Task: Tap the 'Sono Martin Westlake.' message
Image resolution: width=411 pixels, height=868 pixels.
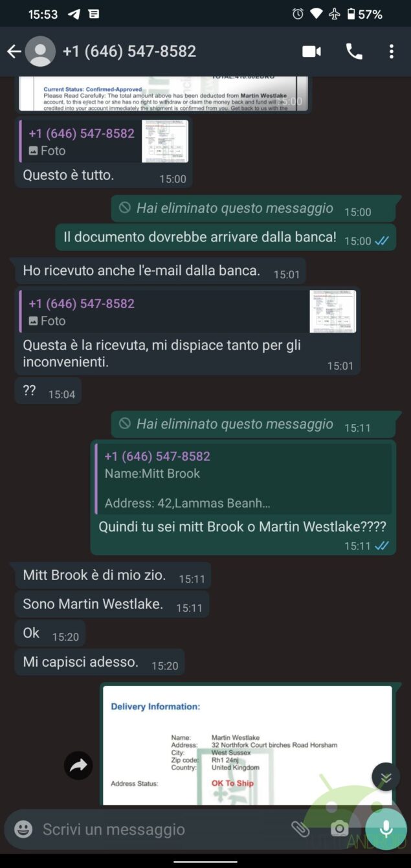Action: [93, 604]
